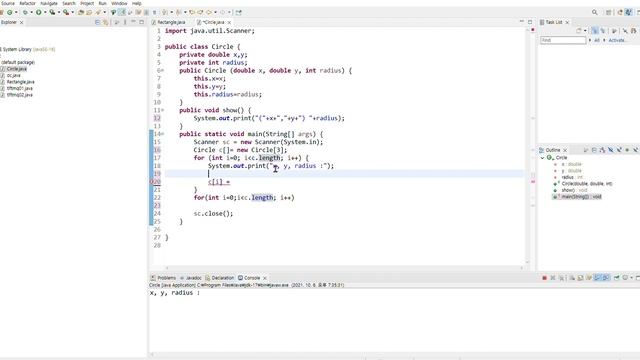
Task: Close the Explorer view tab
Action: 22,22
